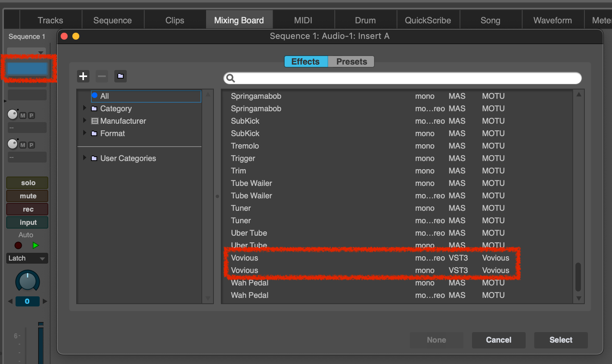Open the QuickScribe tab
The height and width of the screenshot is (364, 612).
click(x=428, y=20)
